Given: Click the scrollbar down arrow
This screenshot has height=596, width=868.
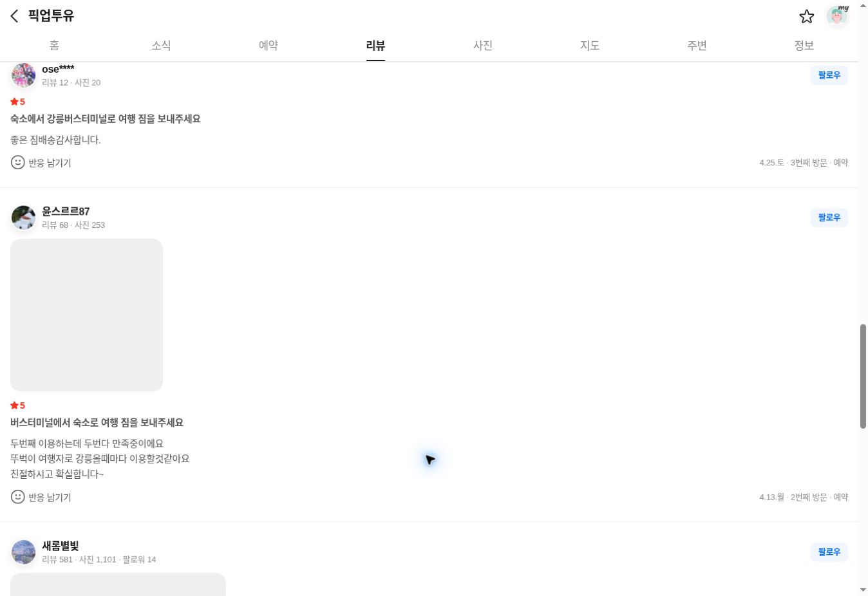Looking at the screenshot, I should tap(863, 590).
